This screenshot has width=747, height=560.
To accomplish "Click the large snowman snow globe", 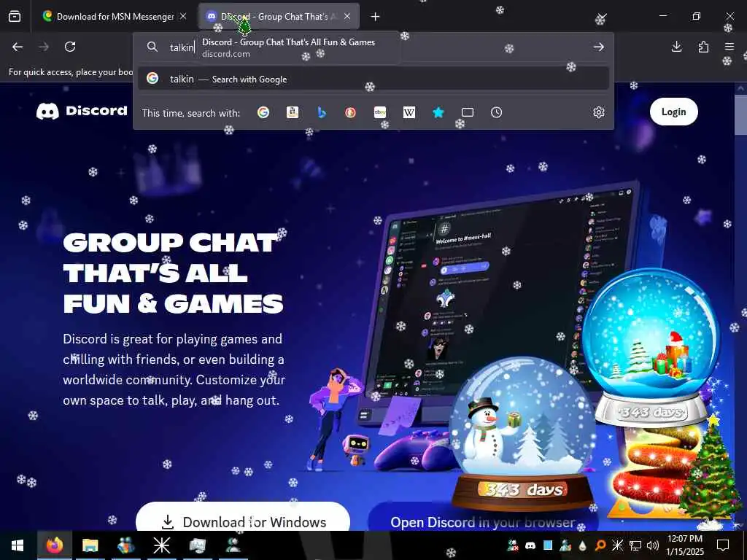I will coord(522,433).
